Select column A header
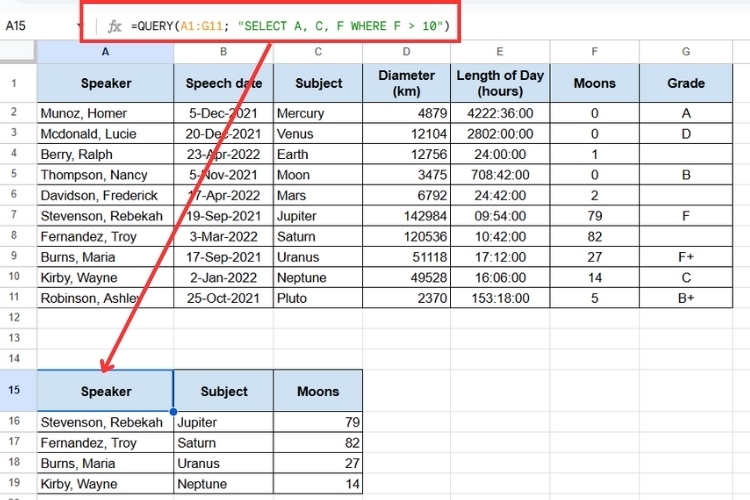Viewport: 750px width, 500px height. (x=105, y=52)
